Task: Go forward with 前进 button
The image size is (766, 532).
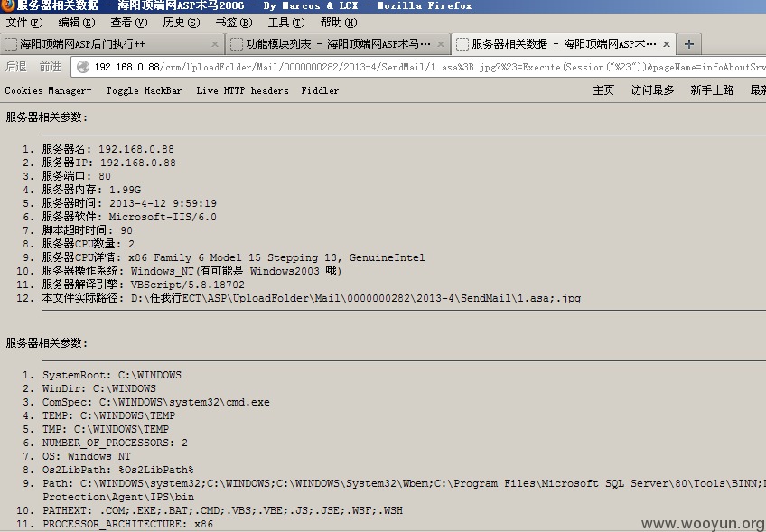Action: pos(51,67)
